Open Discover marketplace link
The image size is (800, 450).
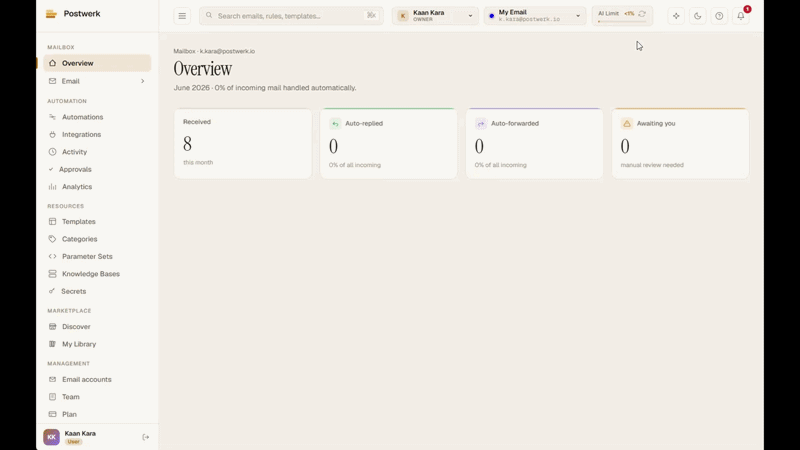pyautogui.click(x=97, y=327)
